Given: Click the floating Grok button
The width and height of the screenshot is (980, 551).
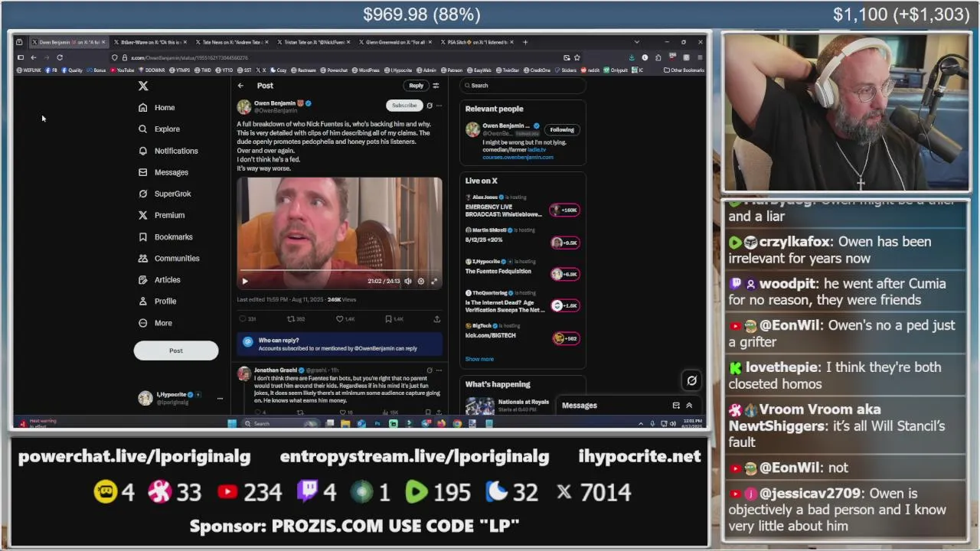Looking at the screenshot, I should 691,380.
